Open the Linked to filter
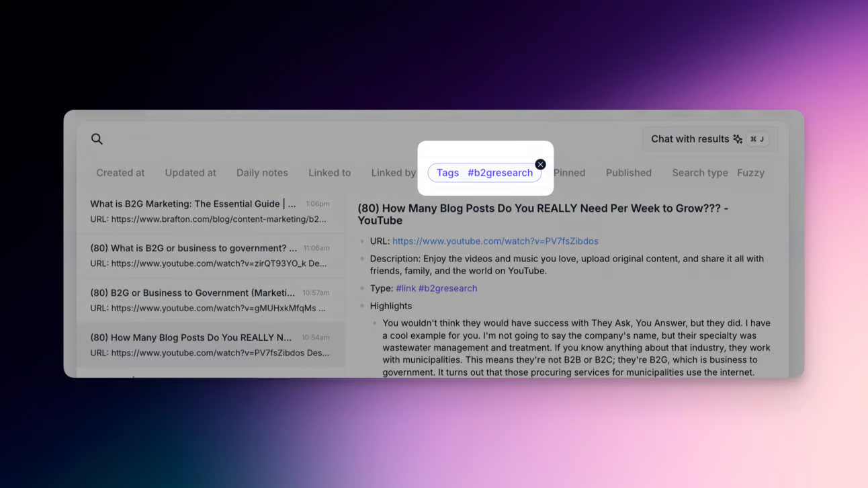 330,172
